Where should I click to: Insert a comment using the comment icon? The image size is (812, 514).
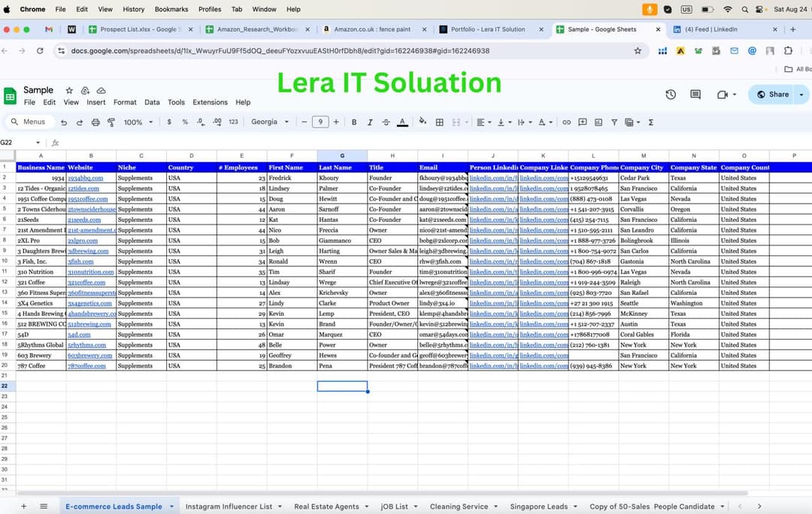pos(583,122)
